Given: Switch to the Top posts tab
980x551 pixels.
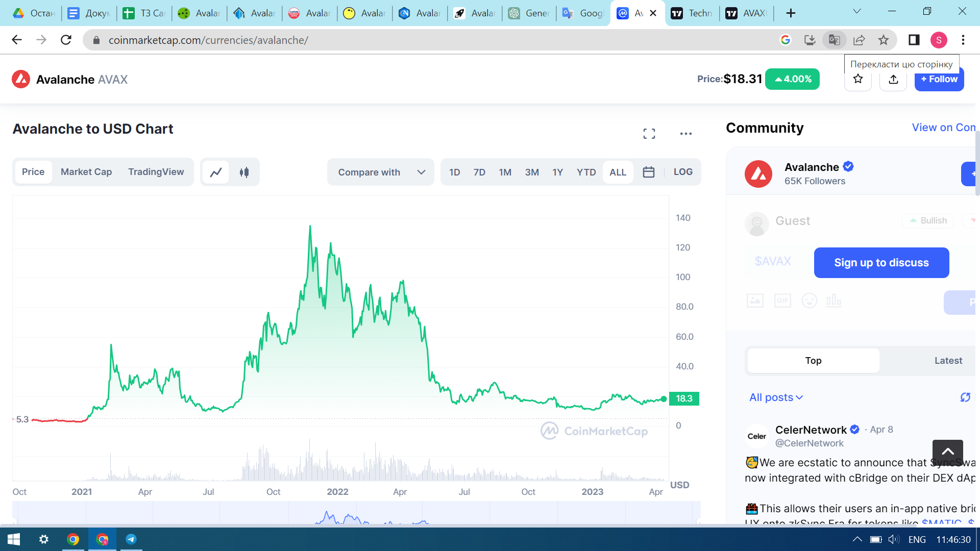Looking at the screenshot, I should 814,361.
